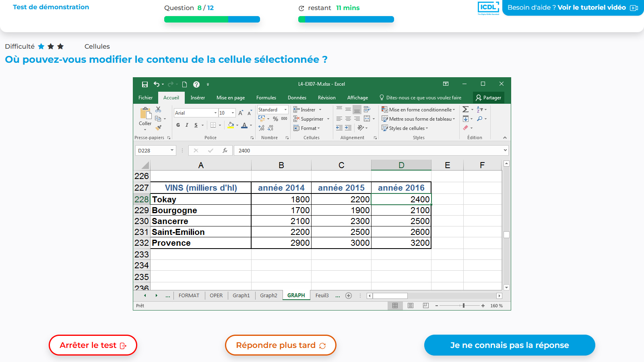Open the Insérer ribbon tab

pos(198,98)
